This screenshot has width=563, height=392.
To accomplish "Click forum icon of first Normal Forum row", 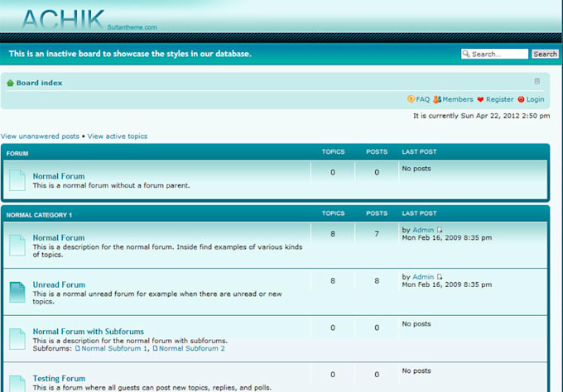I will pos(17,180).
